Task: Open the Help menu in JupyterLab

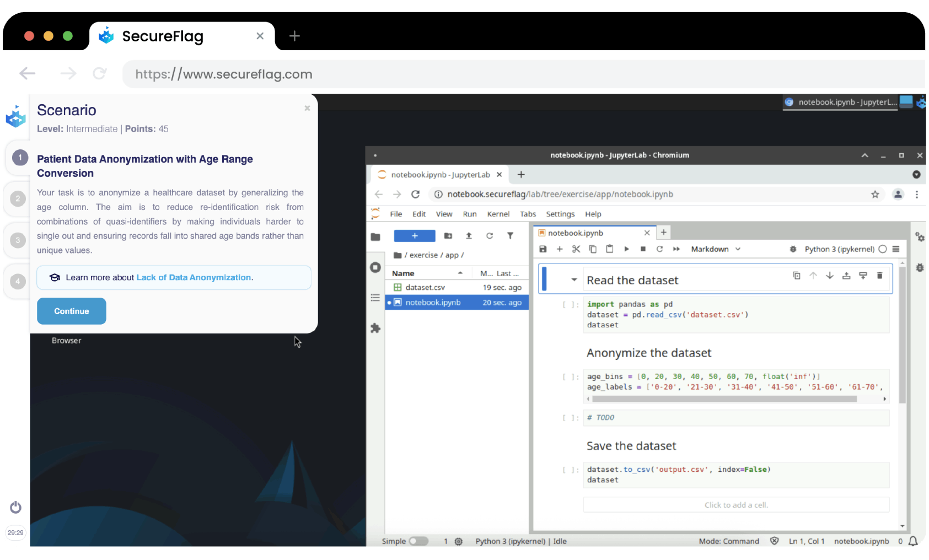Action: point(593,214)
